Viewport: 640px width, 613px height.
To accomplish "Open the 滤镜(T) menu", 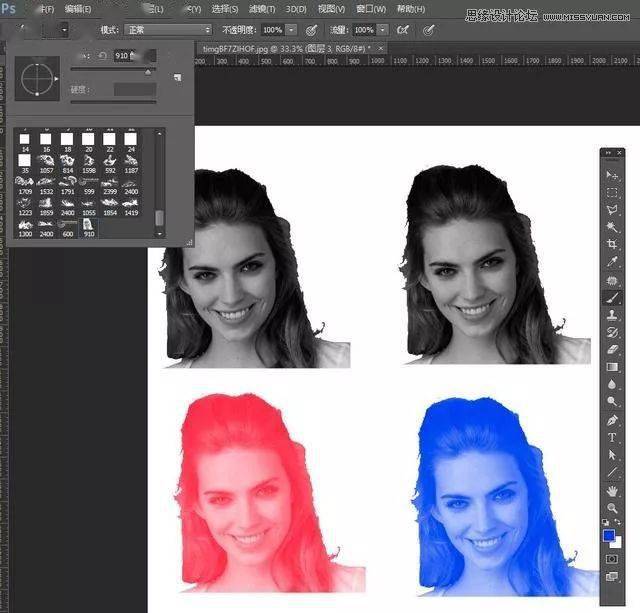I will (262, 9).
